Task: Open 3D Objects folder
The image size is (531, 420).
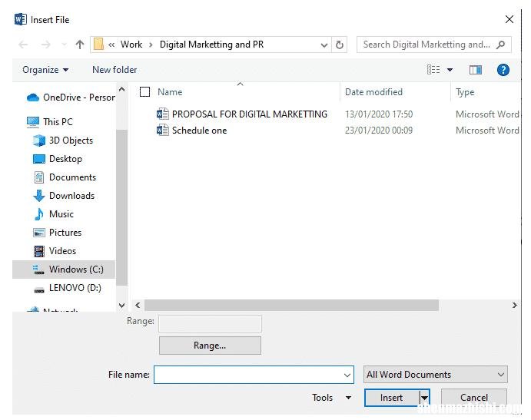Action: click(63, 140)
